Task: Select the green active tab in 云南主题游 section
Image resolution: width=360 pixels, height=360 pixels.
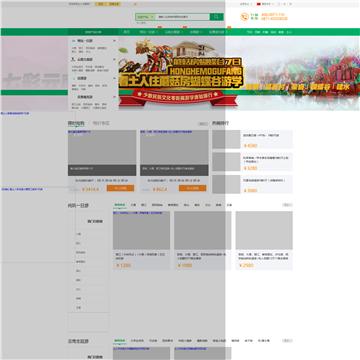Action: click(120, 341)
